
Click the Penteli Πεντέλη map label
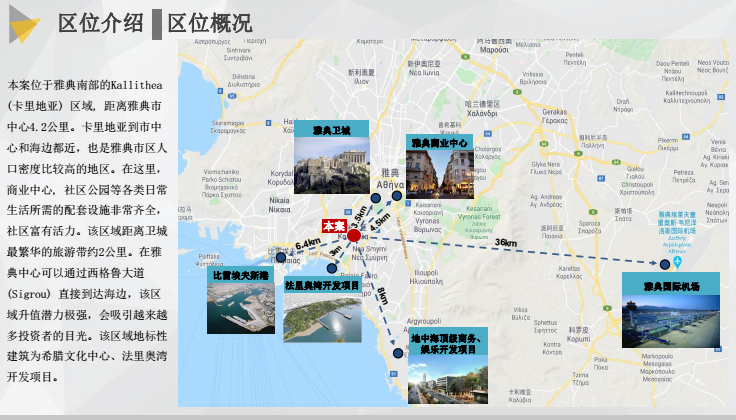click(575, 59)
